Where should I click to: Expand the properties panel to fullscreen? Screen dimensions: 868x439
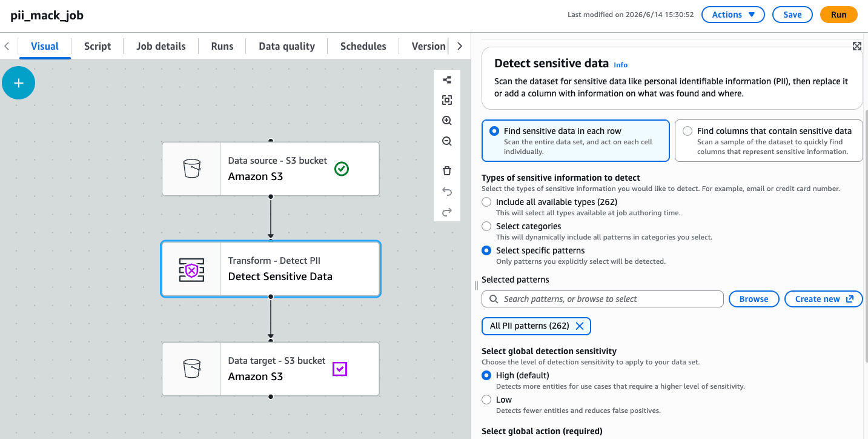coord(857,46)
